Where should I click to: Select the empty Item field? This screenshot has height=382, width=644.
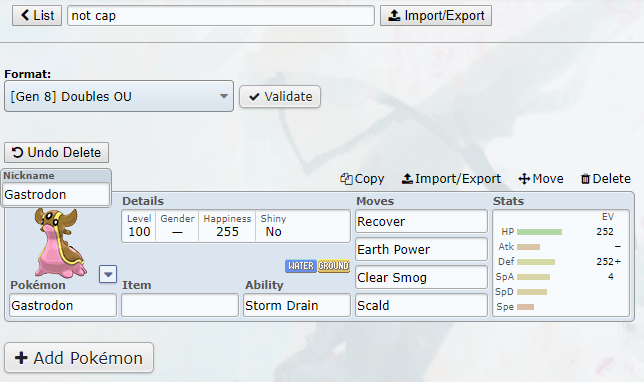[x=180, y=305]
